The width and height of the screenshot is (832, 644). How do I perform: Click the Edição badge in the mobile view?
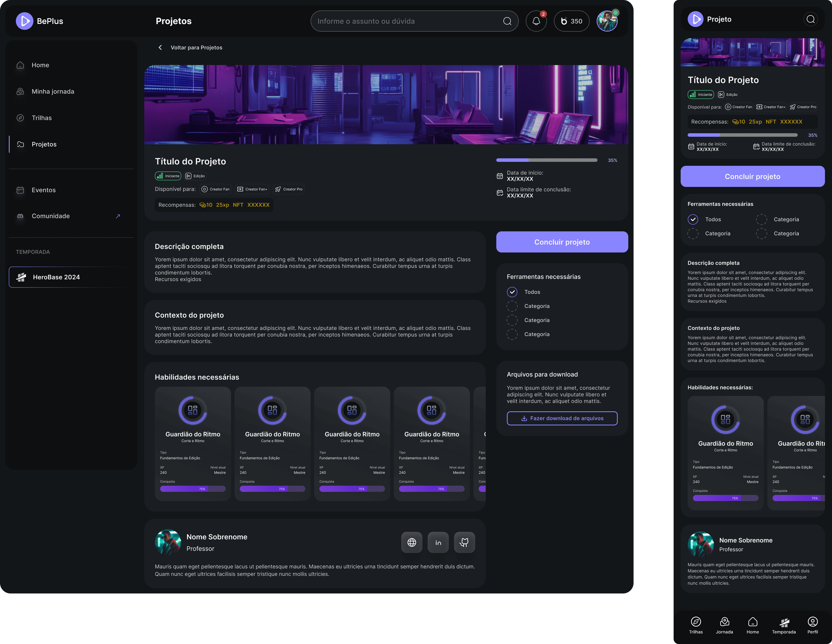(728, 95)
